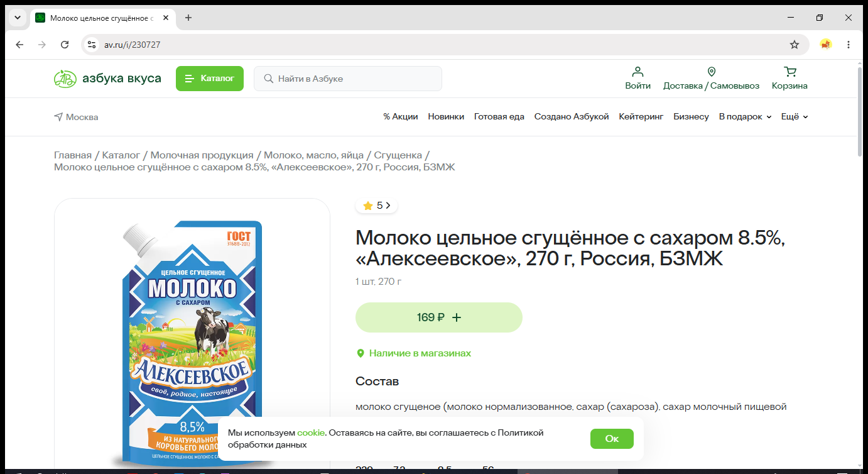Open the 5-star rating reviews badge

click(x=377, y=206)
